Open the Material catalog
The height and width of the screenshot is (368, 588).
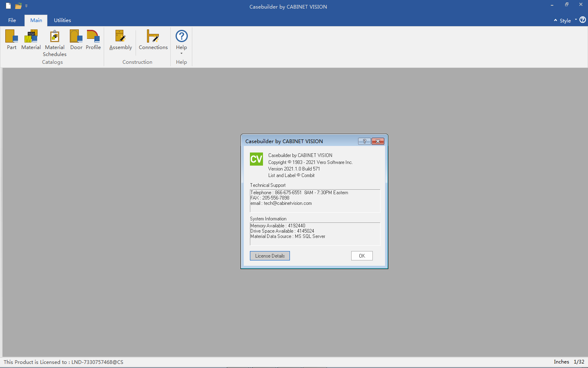31,40
